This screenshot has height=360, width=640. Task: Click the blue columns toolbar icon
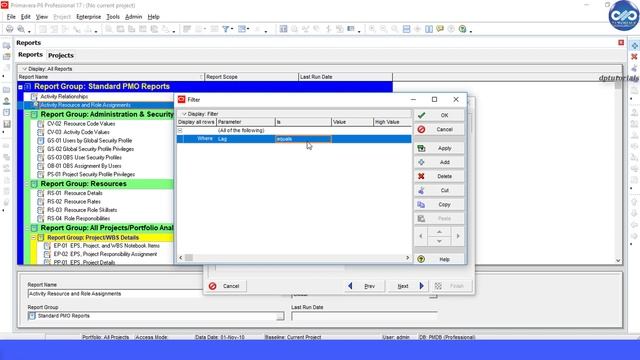(x=429, y=29)
